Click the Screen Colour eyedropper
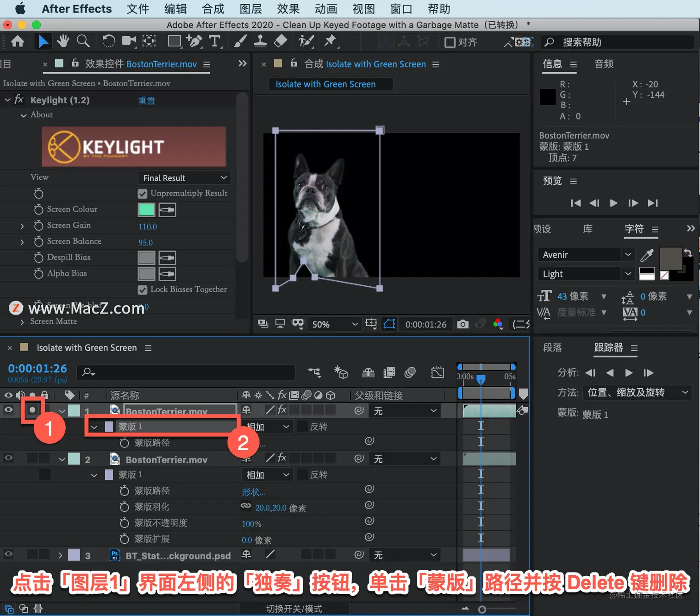The image size is (700, 616). coord(167,210)
